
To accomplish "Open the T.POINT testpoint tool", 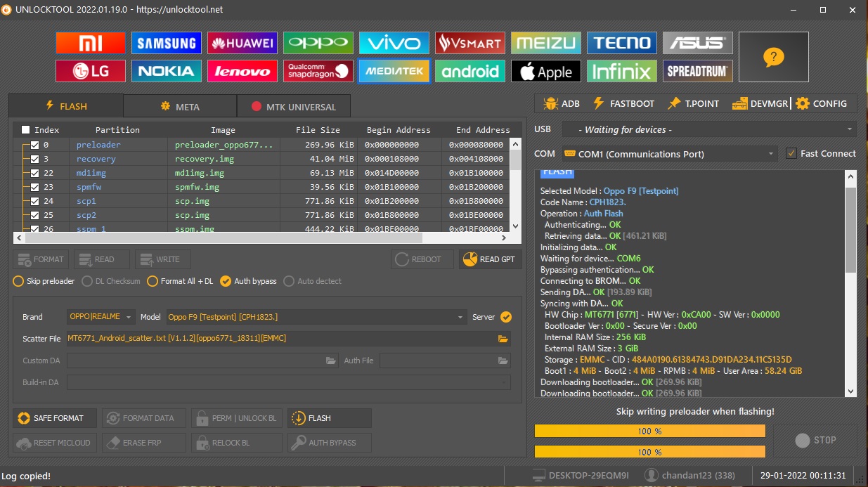I will tap(693, 103).
